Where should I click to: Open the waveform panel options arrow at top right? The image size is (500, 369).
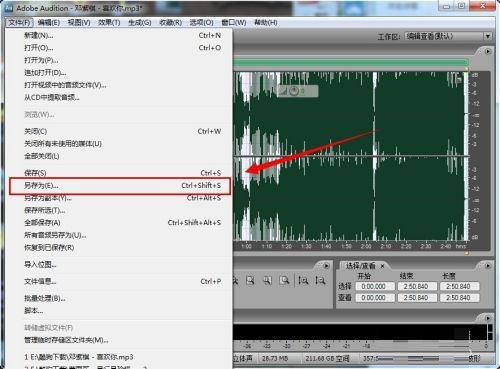(488, 52)
